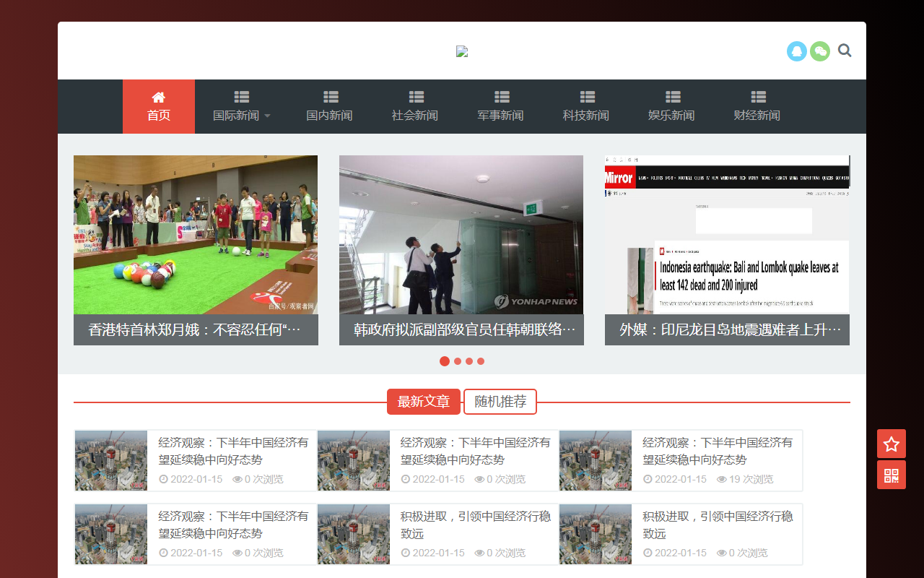The image size is (924, 578).
Task: Expand the 国际新闻 dropdown arrow
Action: point(267,116)
